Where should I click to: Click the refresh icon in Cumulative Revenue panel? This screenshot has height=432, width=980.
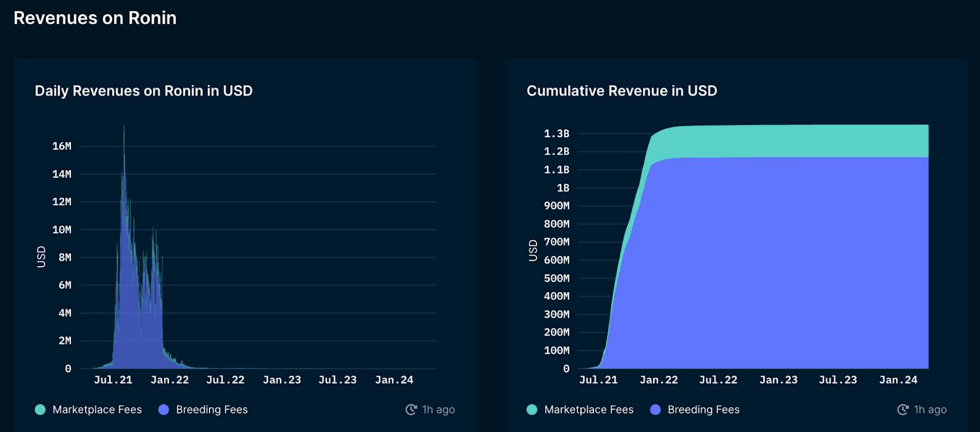pos(903,409)
